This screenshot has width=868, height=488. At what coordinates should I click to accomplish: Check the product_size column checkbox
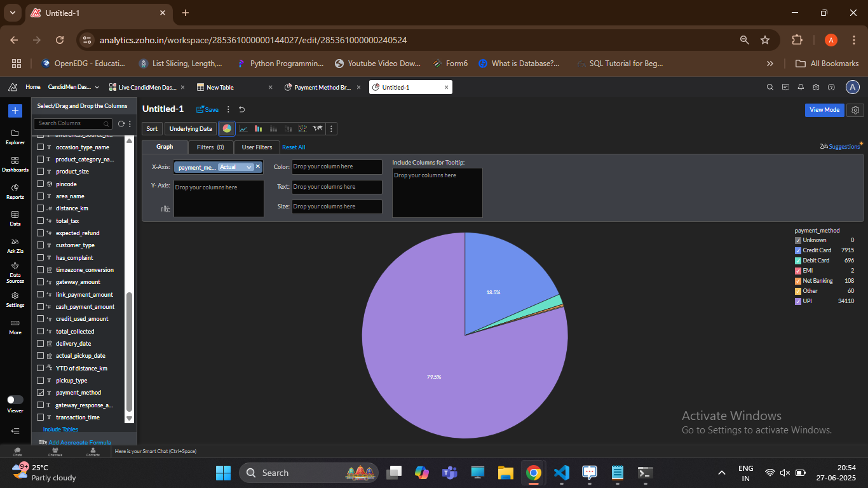pos(41,172)
